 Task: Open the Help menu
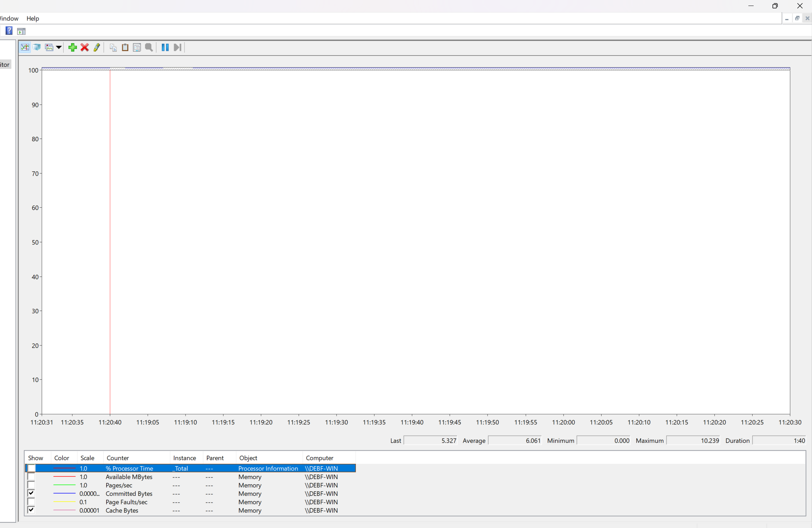click(x=33, y=19)
